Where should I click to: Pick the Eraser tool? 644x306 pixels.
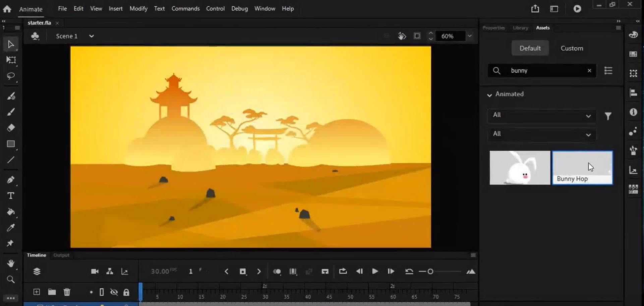click(11, 128)
